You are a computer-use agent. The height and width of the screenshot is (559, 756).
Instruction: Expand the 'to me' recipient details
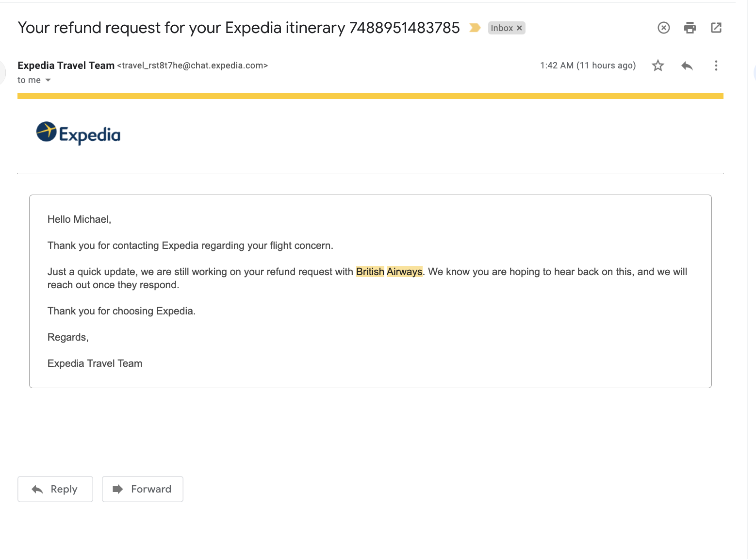pos(30,80)
